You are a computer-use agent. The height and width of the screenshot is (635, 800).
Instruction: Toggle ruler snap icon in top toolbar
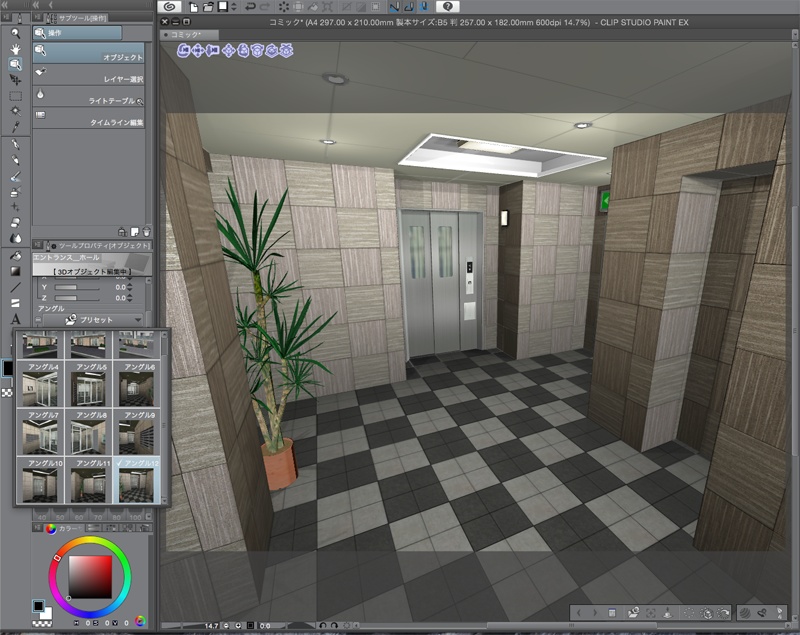[x=409, y=7]
